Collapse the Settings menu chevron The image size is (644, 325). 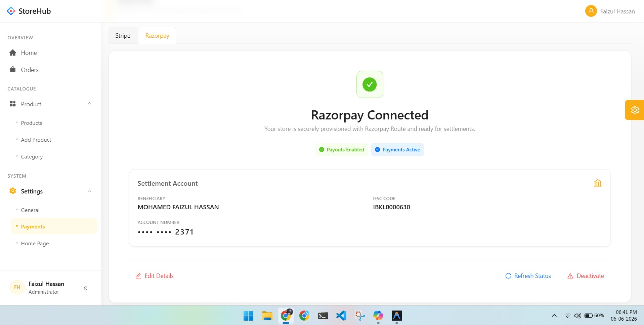click(x=89, y=191)
